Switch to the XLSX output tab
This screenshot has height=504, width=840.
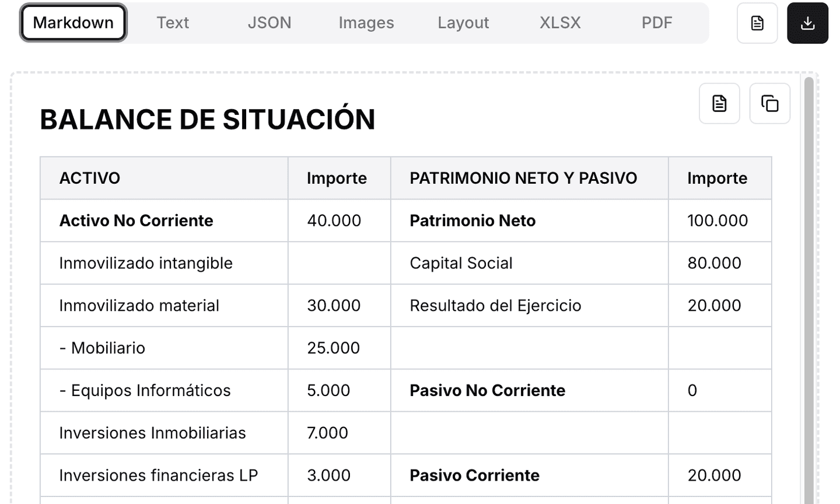click(x=560, y=23)
